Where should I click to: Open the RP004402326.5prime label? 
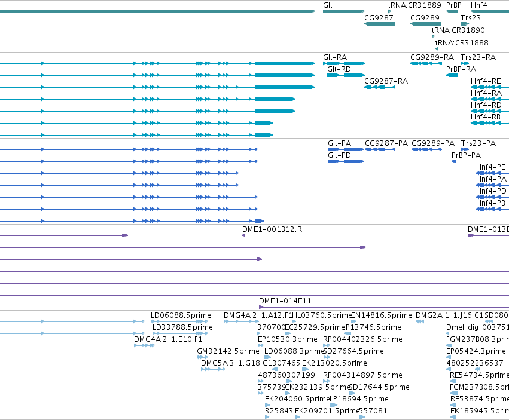[362, 339]
